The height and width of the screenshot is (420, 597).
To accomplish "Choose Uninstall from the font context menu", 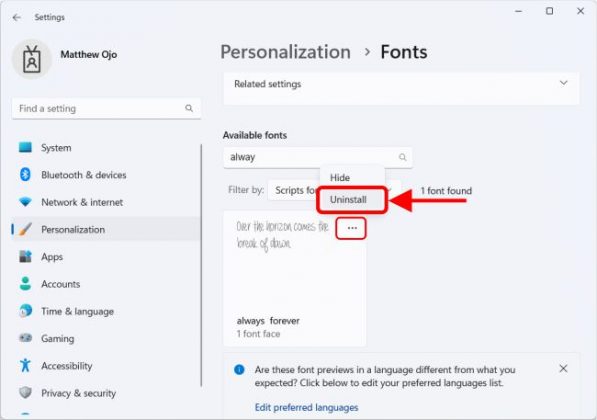I will [x=352, y=200].
